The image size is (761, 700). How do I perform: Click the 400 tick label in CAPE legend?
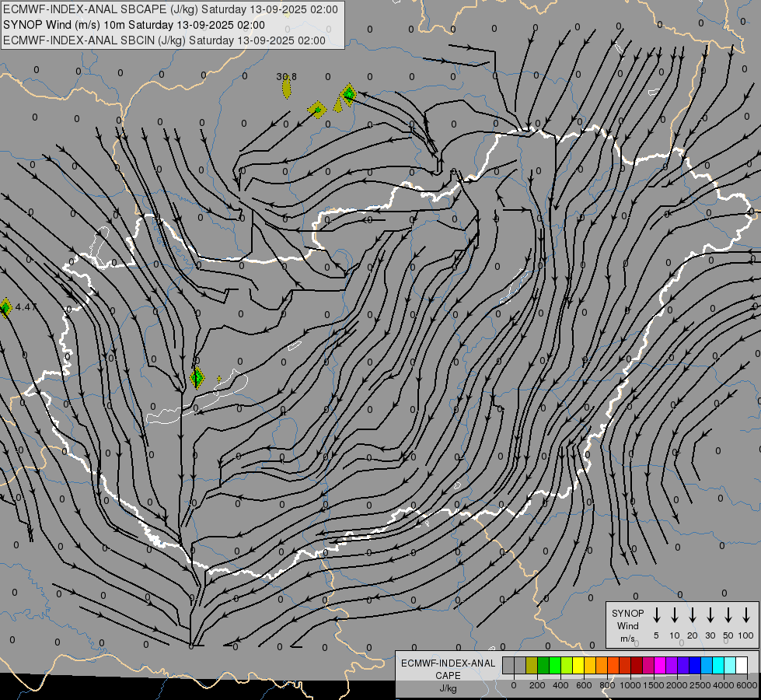(560, 685)
